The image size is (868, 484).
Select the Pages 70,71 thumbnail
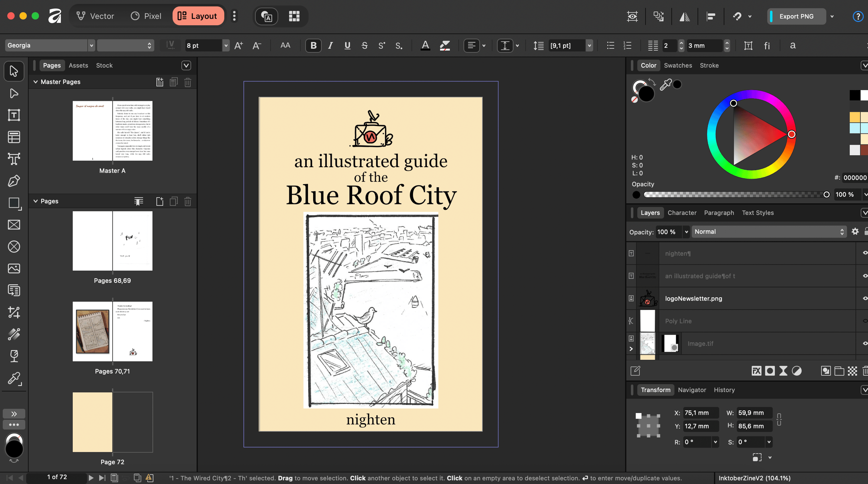112,331
